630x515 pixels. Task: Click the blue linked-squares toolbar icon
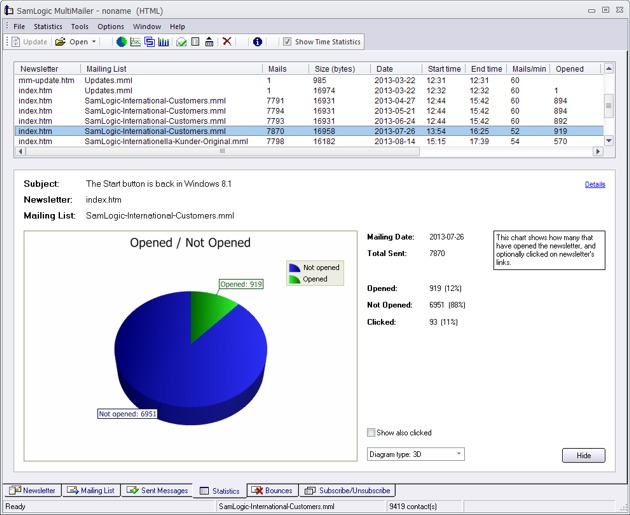click(x=149, y=42)
